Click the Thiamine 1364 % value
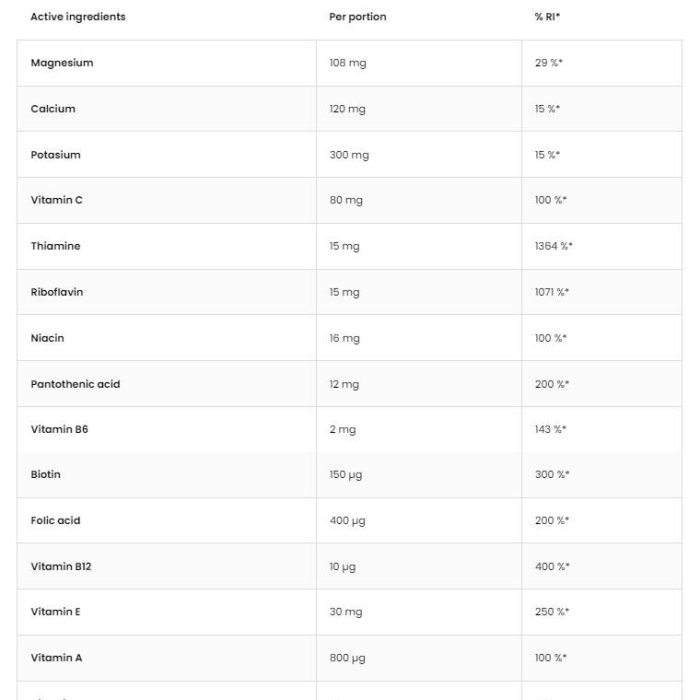700x700 pixels. click(x=554, y=246)
